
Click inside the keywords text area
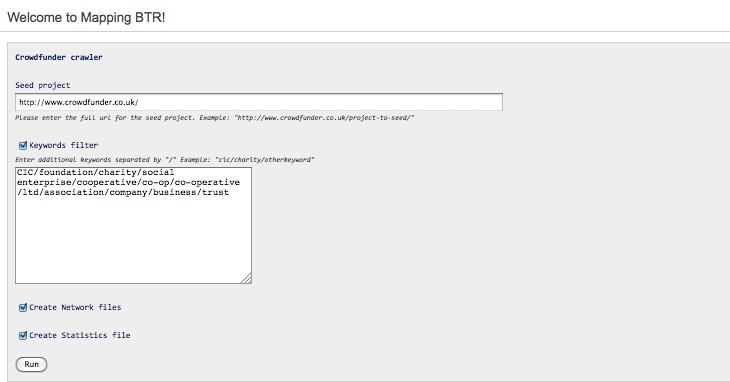(133, 225)
